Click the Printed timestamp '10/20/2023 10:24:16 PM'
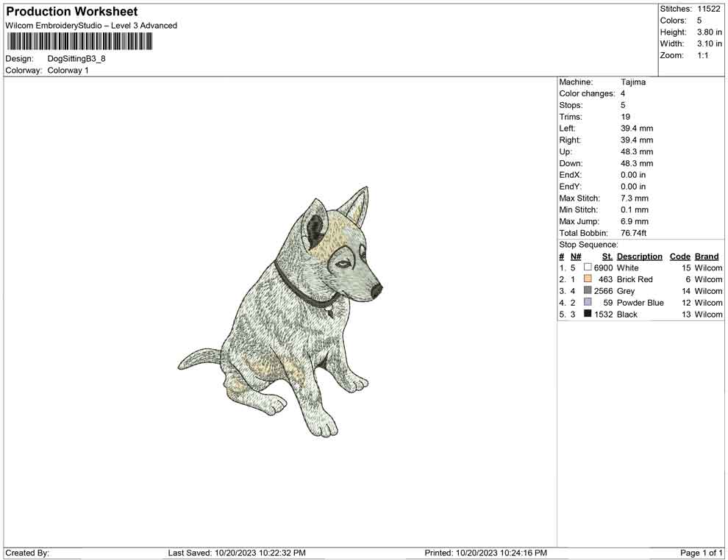 click(502, 553)
